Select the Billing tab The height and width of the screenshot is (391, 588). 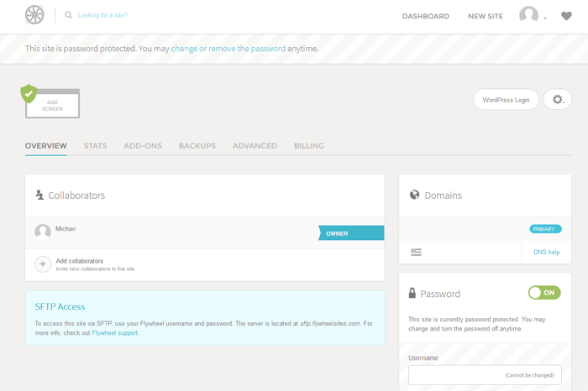309,146
